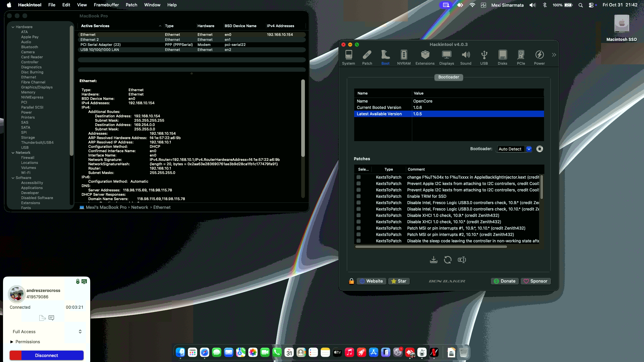Click the Donate button
644x362 pixels.
point(504,281)
